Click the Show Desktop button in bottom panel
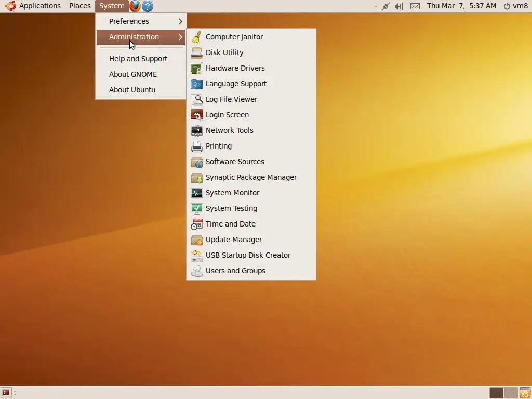Screen dimensions: 532x399 (6, 393)
